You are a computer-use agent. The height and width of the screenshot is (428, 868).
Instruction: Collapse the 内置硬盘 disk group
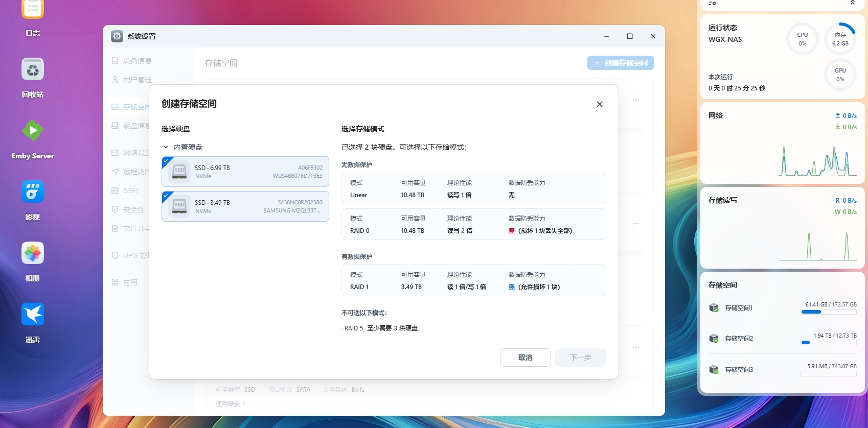[166, 147]
